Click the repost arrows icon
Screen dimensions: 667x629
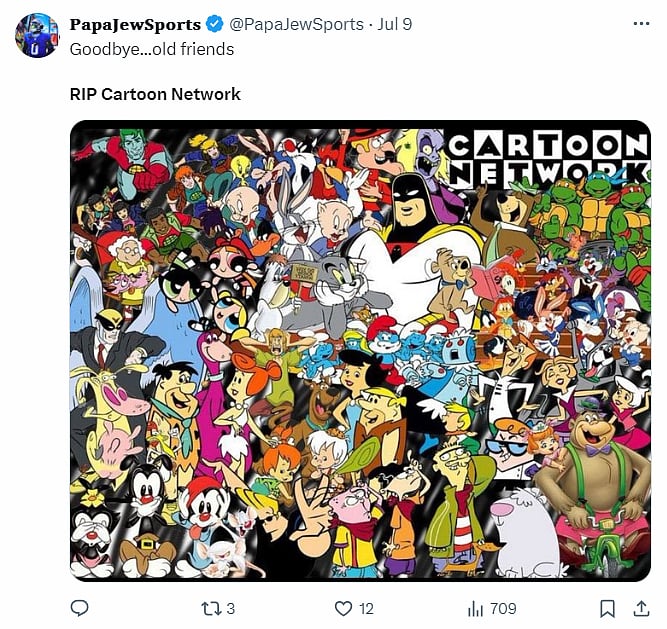click(210, 608)
